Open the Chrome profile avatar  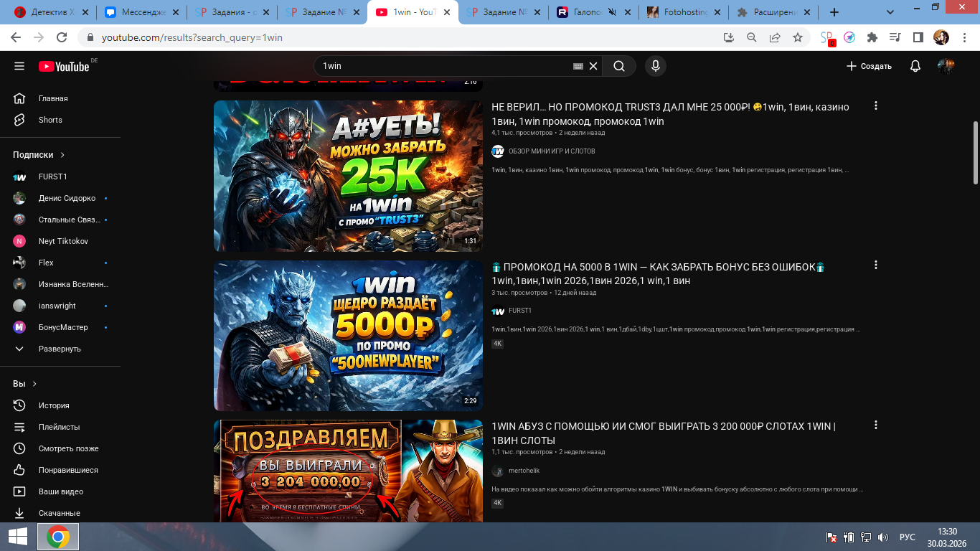pyautogui.click(x=941, y=37)
